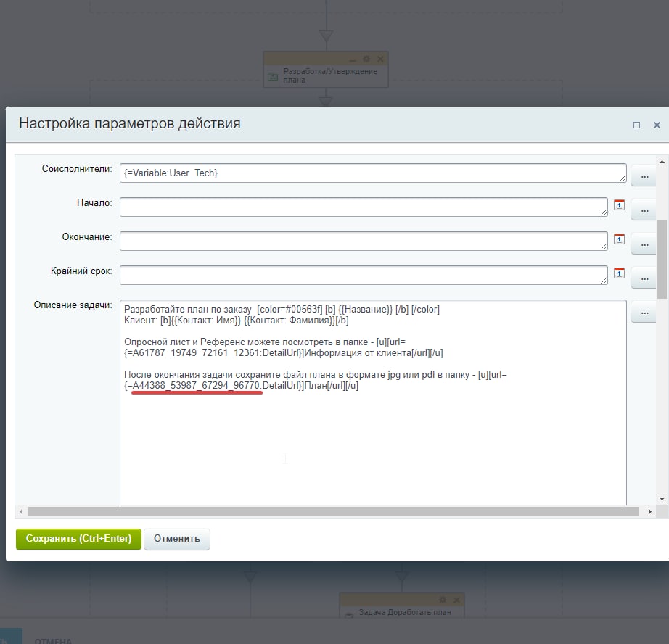Open calendar picker for Окончание field

point(619,239)
